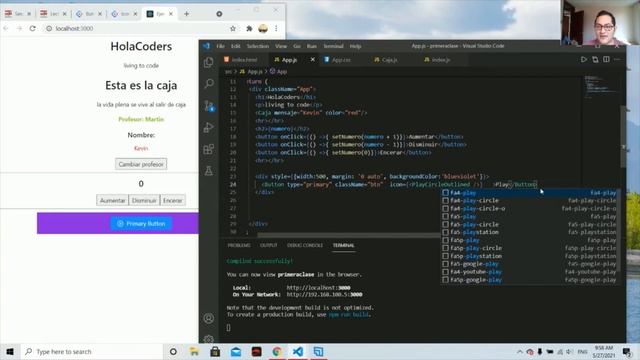Image resolution: width=640 pixels, height=360 pixels.
Task: Click the Aumentar button
Action: [112, 200]
